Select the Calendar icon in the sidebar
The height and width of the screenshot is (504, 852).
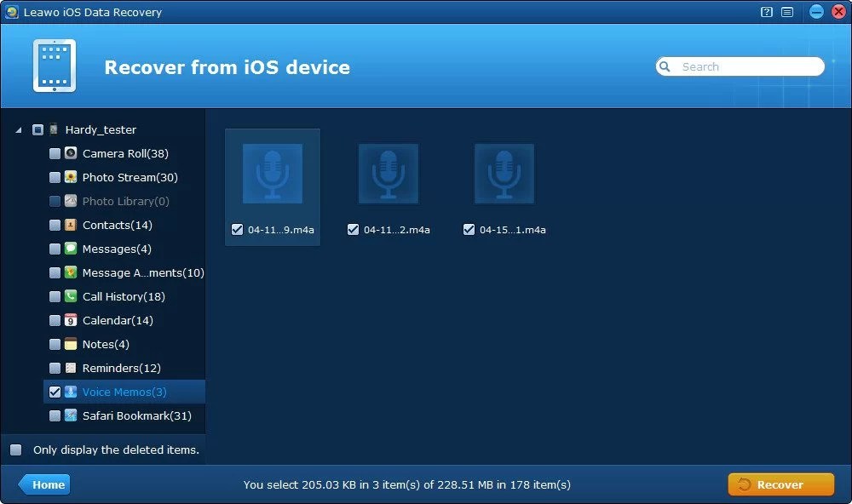(69, 320)
